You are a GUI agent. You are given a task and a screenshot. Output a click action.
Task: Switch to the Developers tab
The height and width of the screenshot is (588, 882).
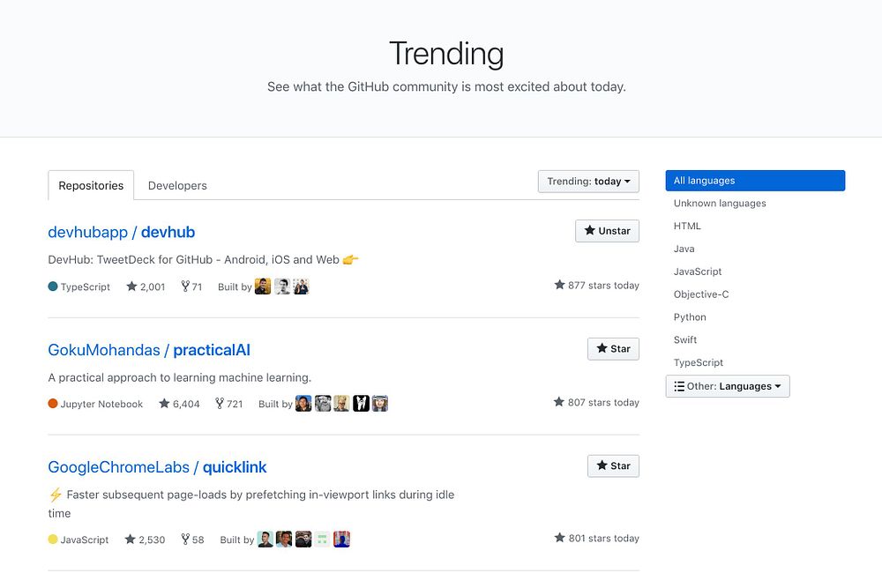177,185
